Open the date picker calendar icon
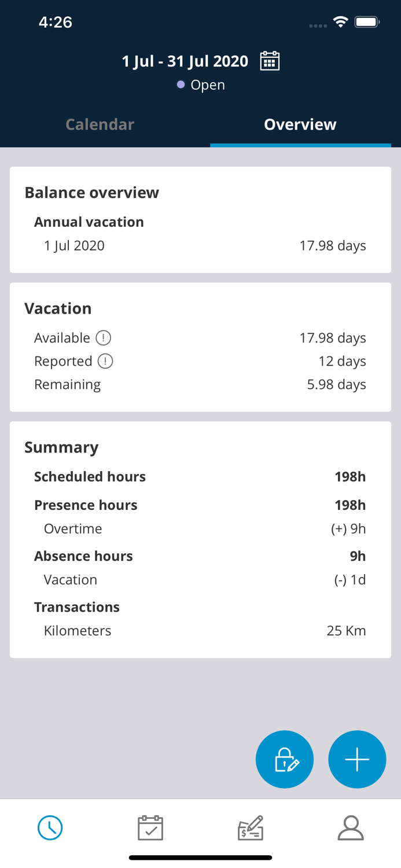 (270, 60)
